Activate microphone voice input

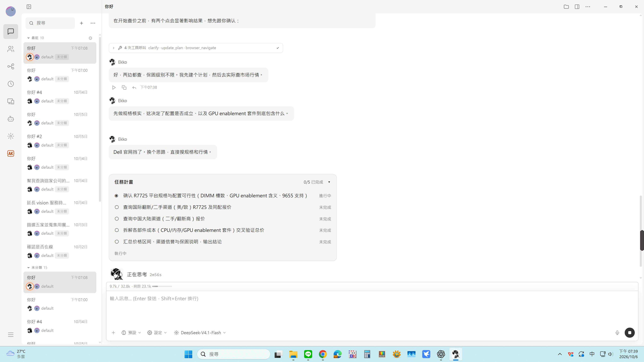click(617, 333)
